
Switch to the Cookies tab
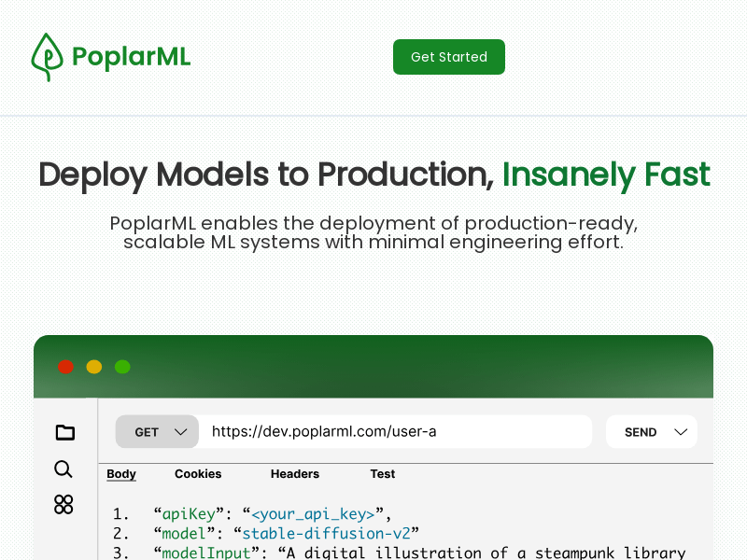click(x=198, y=474)
